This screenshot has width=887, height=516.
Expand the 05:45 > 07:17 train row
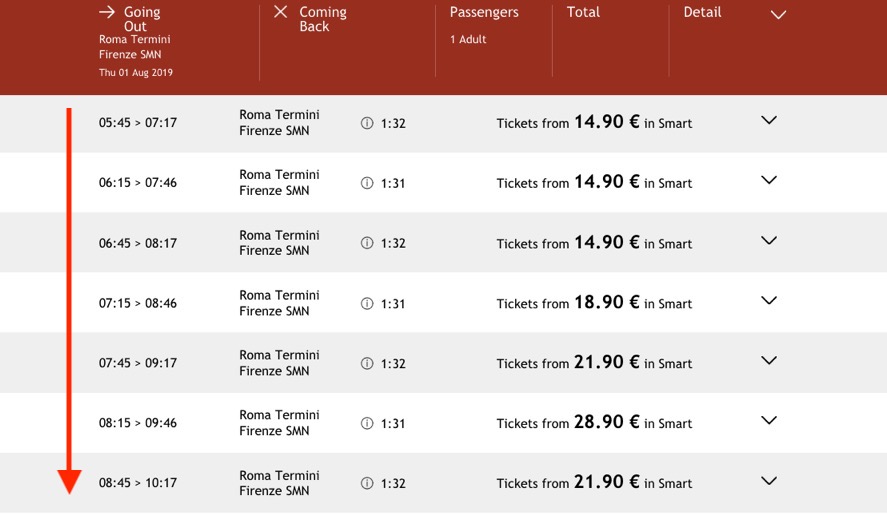[769, 120]
